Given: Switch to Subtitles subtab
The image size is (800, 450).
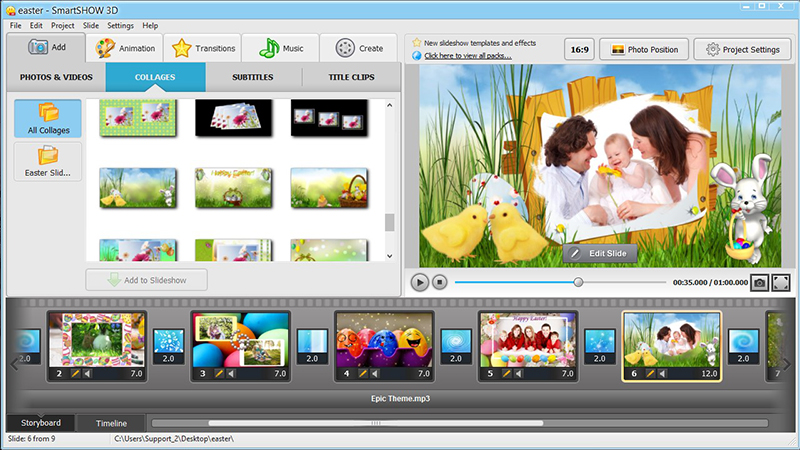Looking at the screenshot, I should click(253, 77).
